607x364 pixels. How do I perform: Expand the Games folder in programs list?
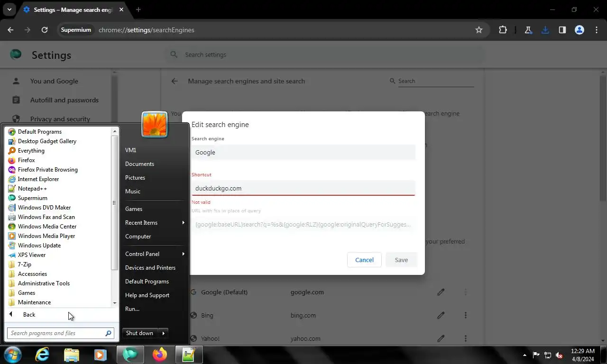pos(27,293)
